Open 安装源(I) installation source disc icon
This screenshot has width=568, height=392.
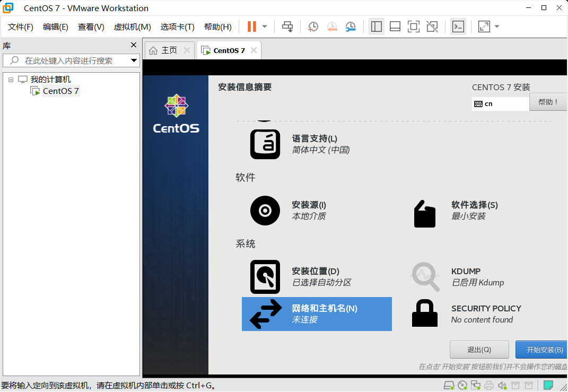265,211
